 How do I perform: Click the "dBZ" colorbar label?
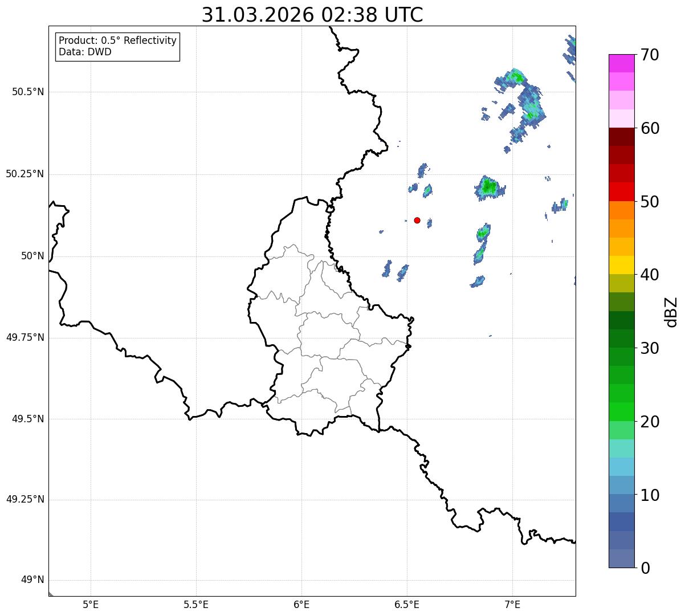pos(671,312)
